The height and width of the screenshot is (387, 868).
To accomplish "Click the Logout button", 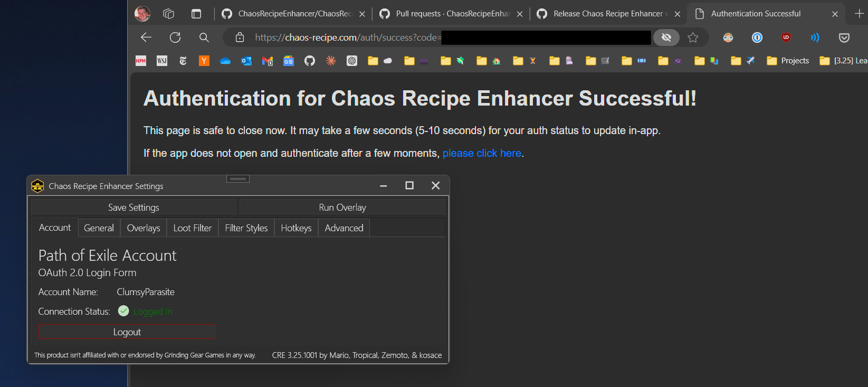I will tap(127, 332).
